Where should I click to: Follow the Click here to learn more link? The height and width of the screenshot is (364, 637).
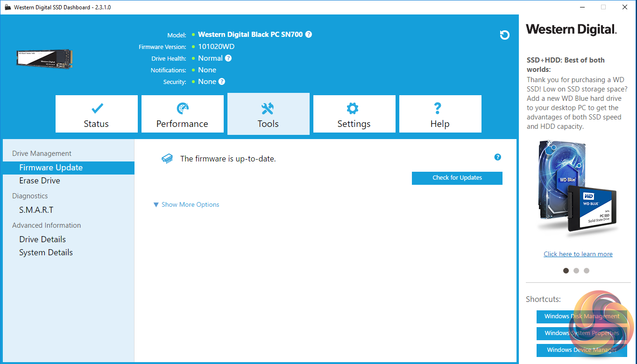click(578, 254)
